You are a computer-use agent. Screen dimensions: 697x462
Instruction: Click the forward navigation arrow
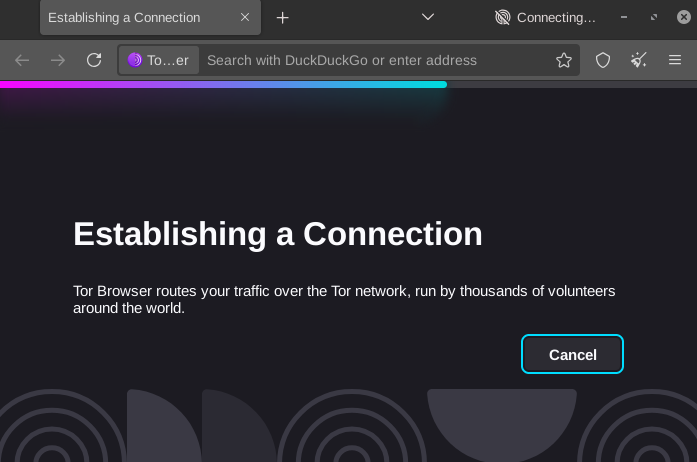click(58, 60)
